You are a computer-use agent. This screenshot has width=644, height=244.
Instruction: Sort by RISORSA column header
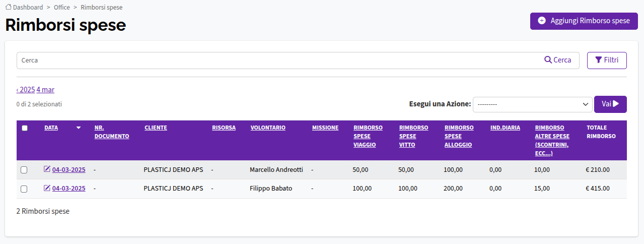pyautogui.click(x=224, y=128)
